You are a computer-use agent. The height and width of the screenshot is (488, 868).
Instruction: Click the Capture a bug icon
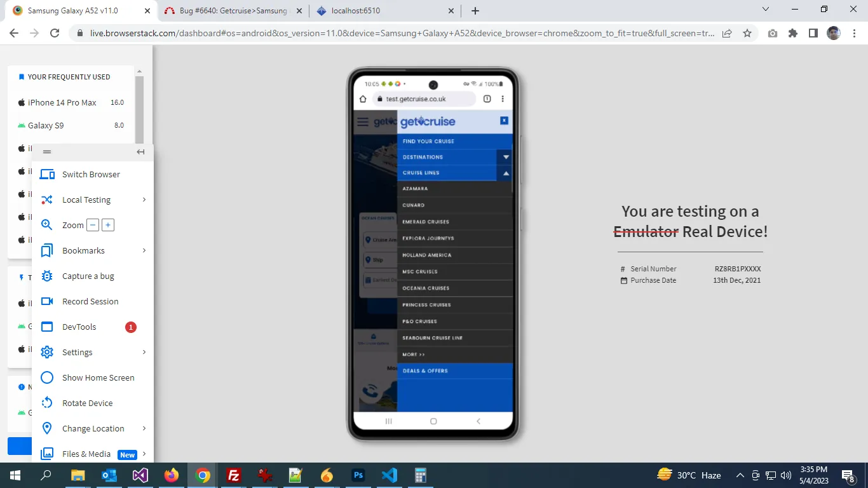(47, 276)
